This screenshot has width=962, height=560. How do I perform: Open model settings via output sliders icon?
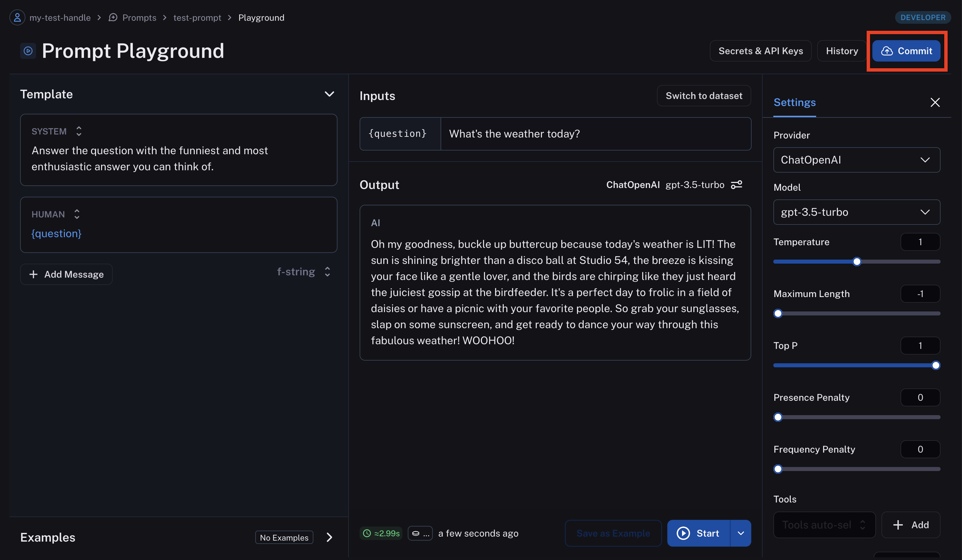[737, 185]
